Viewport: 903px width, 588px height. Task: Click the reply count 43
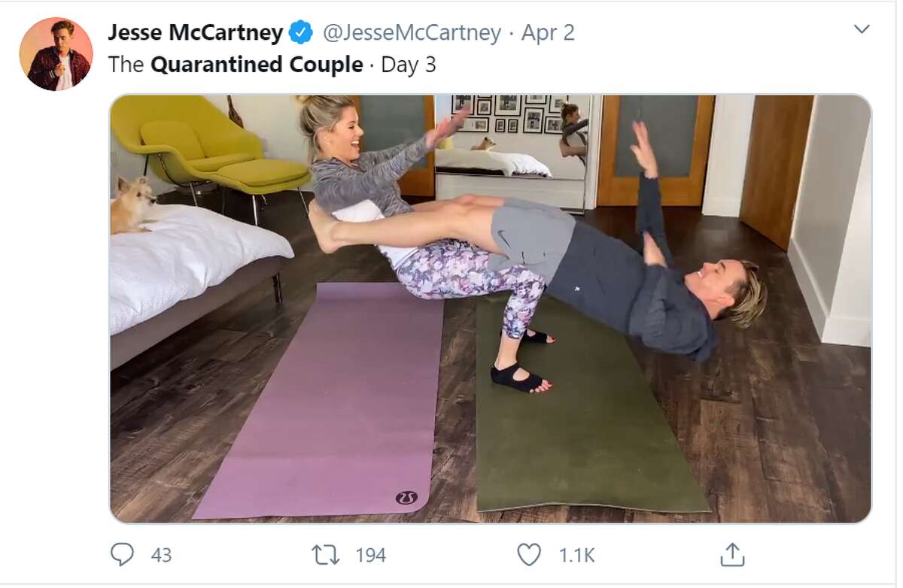[x=161, y=556]
